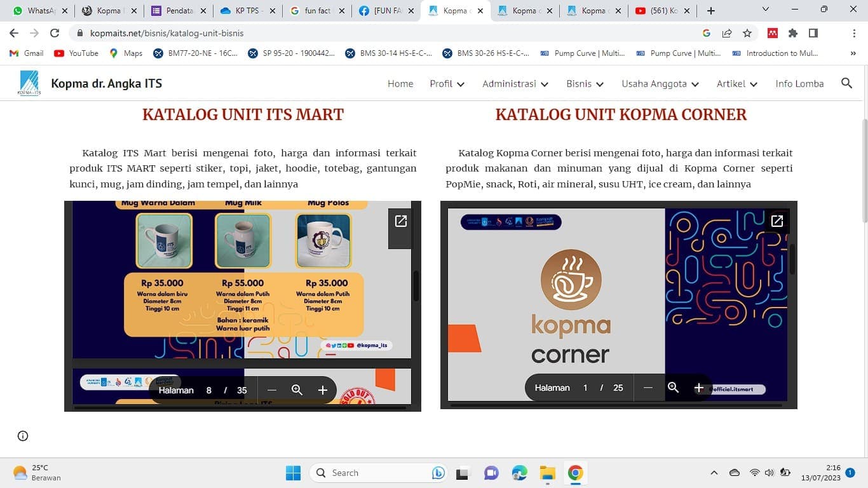Zoom out the Kopma Corner catalog viewer
The image size is (868, 488).
(x=648, y=388)
